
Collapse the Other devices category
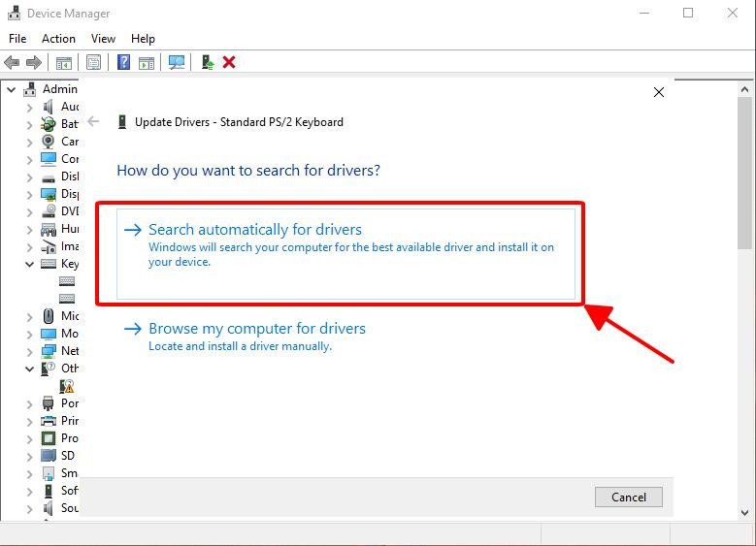tap(30, 369)
